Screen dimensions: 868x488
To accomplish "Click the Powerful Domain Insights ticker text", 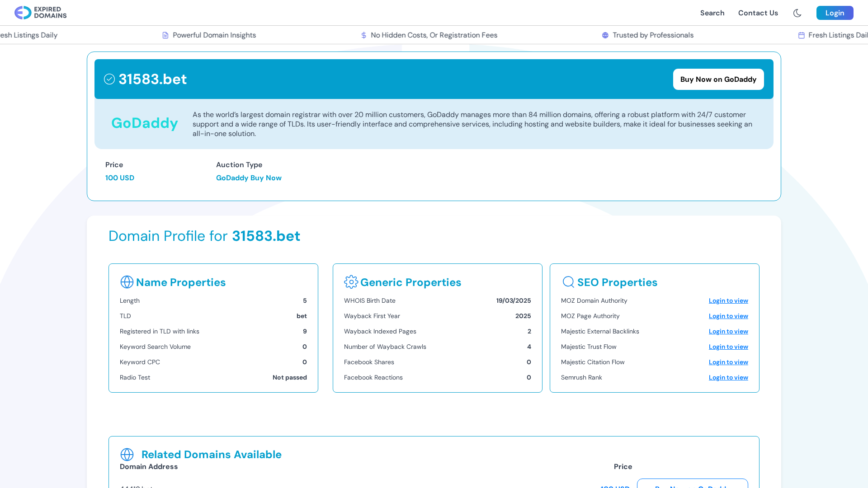I will 214,35.
